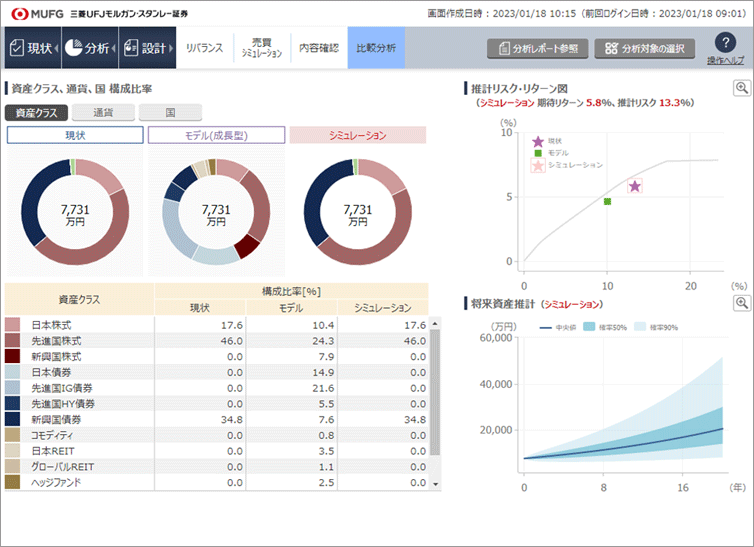
Task: Expand the 設計 step navigation
Action: pos(146,48)
